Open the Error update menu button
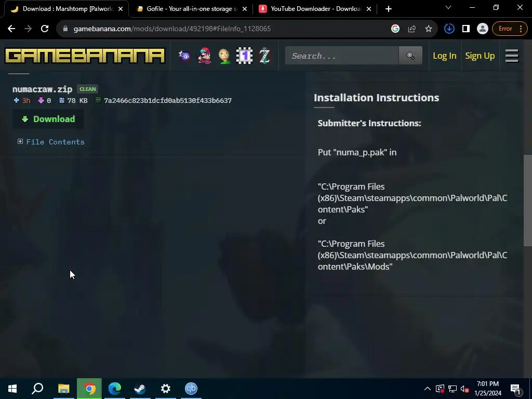The image size is (532, 399). click(x=510, y=29)
